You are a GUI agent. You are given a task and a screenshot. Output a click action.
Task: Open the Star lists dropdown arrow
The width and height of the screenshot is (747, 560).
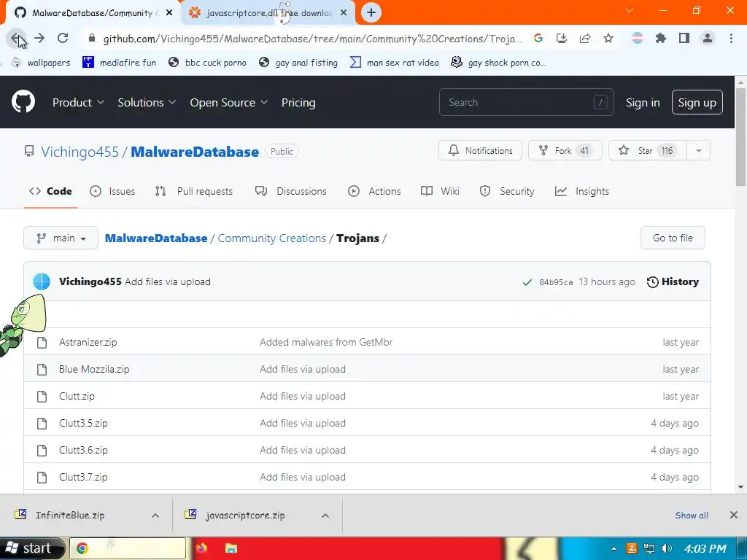(698, 151)
